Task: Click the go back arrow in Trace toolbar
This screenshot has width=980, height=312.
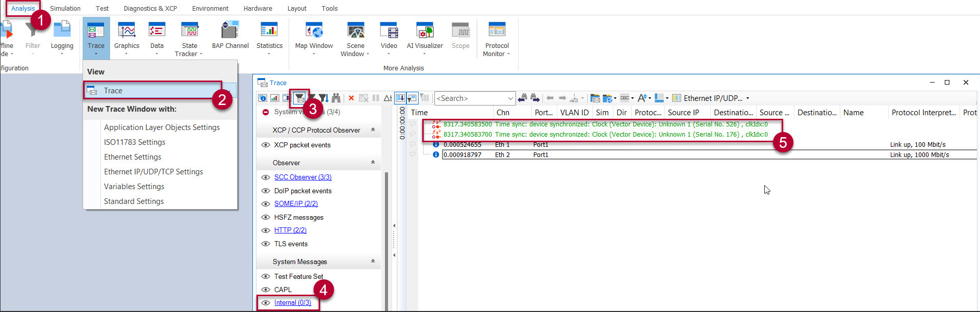Action: point(550,98)
